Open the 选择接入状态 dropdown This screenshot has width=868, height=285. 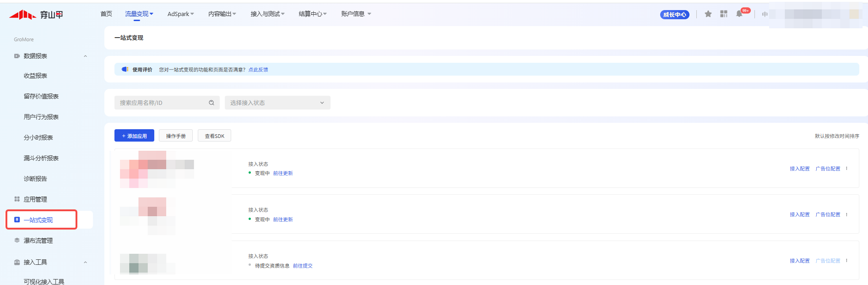point(277,103)
